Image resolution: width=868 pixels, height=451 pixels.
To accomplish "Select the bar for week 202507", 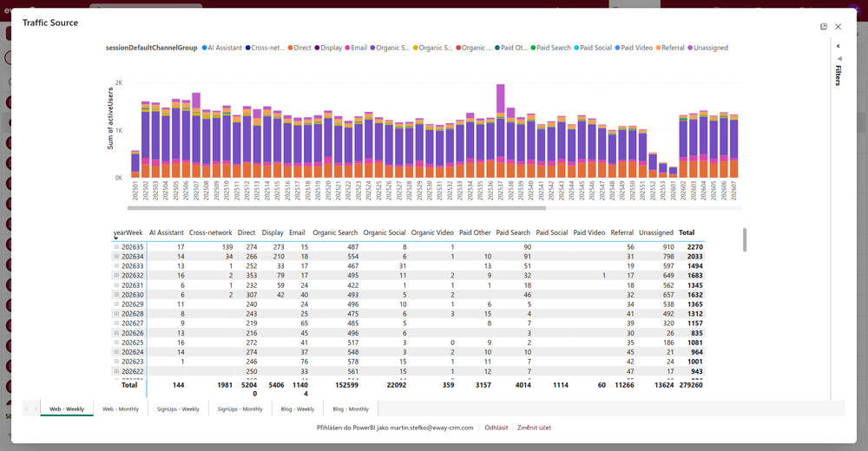I will coord(196,135).
